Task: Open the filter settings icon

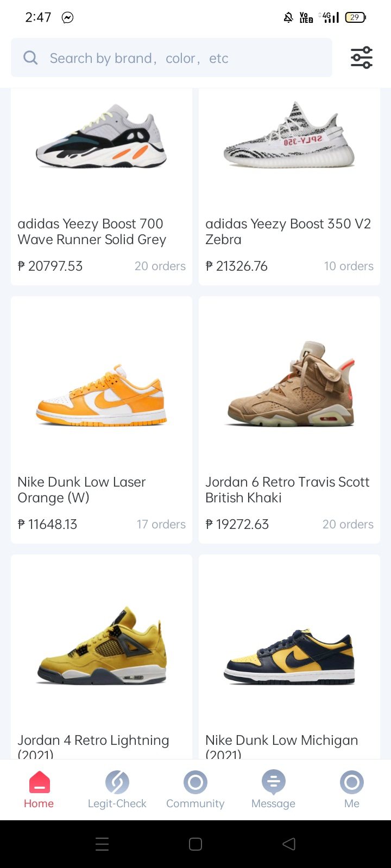Action: (361, 58)
